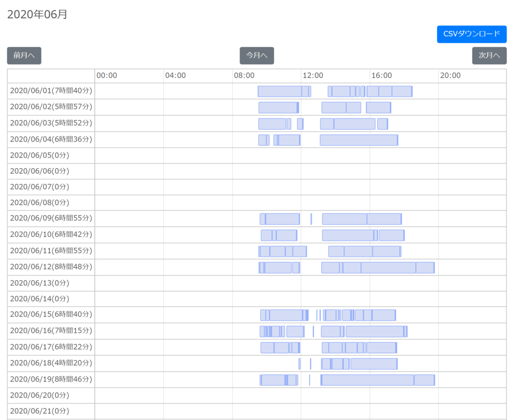Image resolution: width=511 pixels, height=420 pixels.
Task: Select the 2020/06/07(0分) row label
Action: tap(39, 187)
